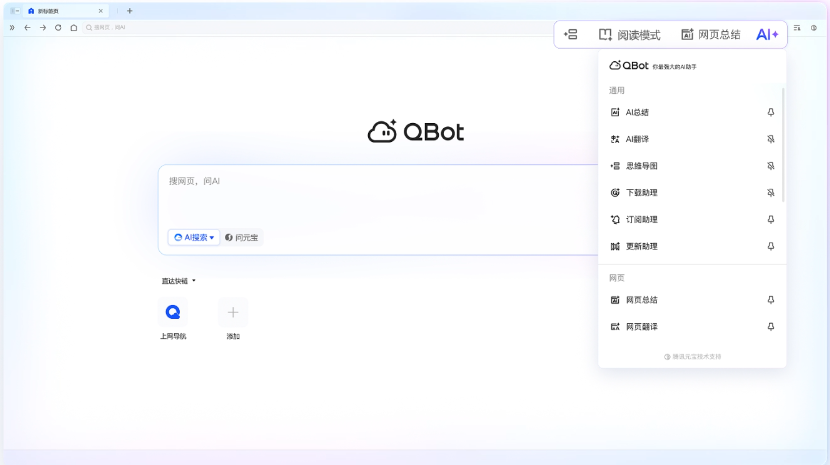Screen dimensions: 830x465
Task: Unpin 更新助理 using its pin icon
Action: coord(771,246)
